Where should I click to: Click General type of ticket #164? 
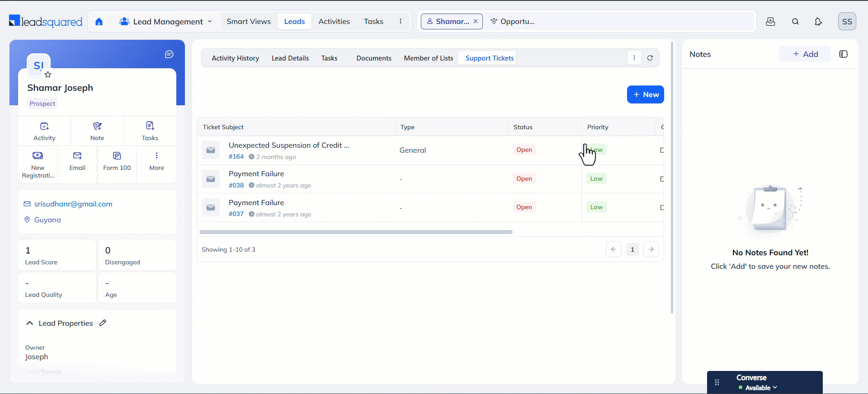pyautogui.click(x=412, y=150)
